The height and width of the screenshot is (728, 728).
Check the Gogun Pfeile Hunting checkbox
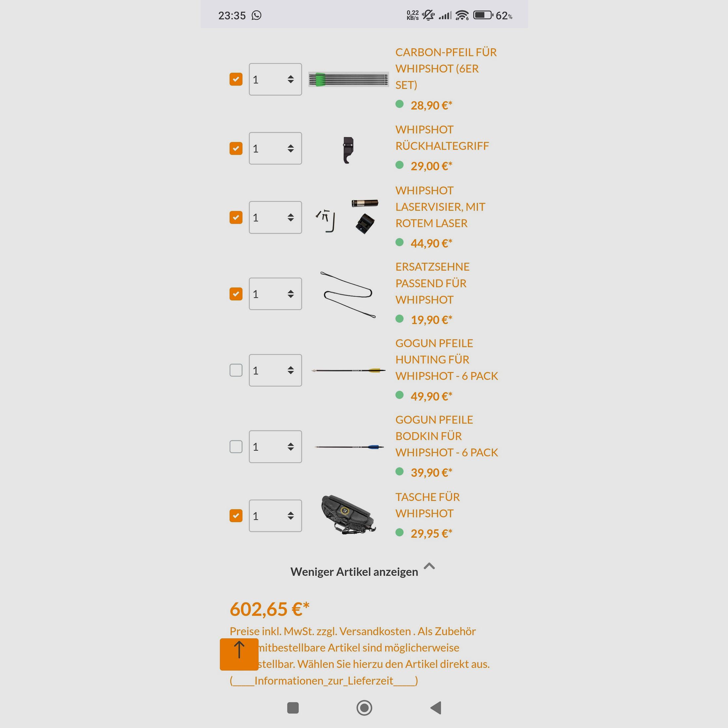coord(236,370)
